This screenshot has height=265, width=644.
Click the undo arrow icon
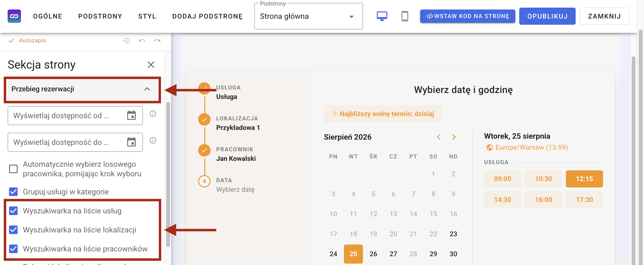[x=142, y=40]
